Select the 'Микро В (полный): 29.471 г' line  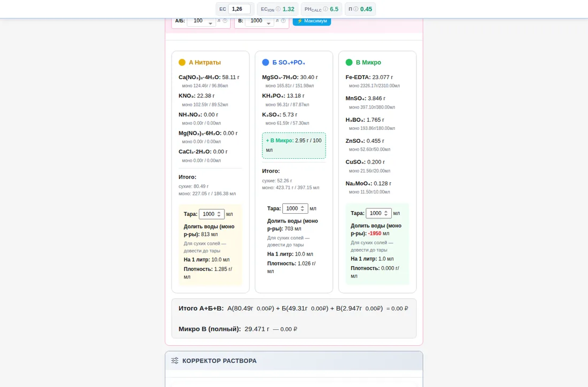point(238,329)
